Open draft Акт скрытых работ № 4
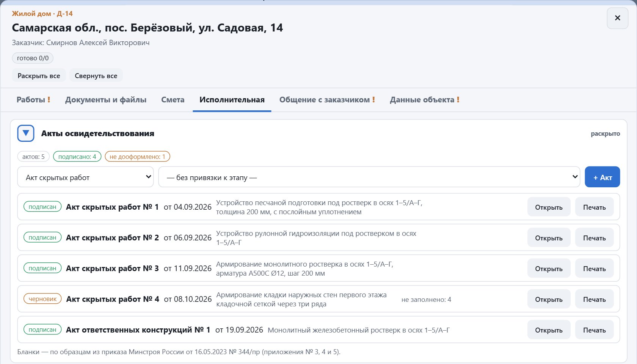Image resolution: width=637 pixels, height=364 pixels. coord(549,299)
